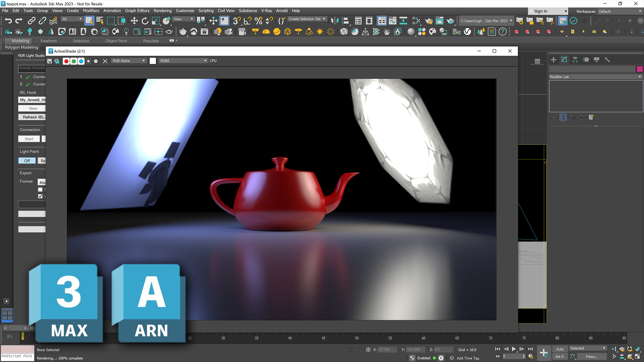Toggle the Selection Lock padlock icon
This screenshot has height=362, width=644.
click(x=359, y=350)
